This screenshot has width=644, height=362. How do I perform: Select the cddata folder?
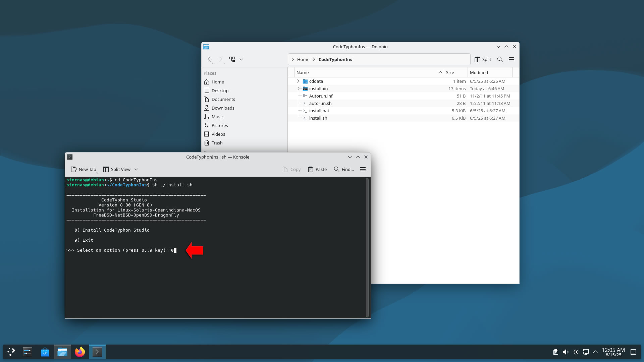click(316, 81)
